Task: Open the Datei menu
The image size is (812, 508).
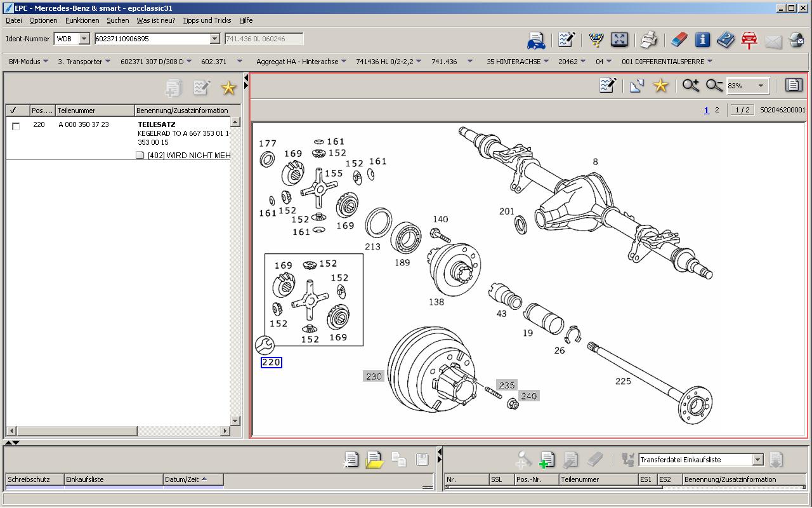Action: click(x=14, y=20)
